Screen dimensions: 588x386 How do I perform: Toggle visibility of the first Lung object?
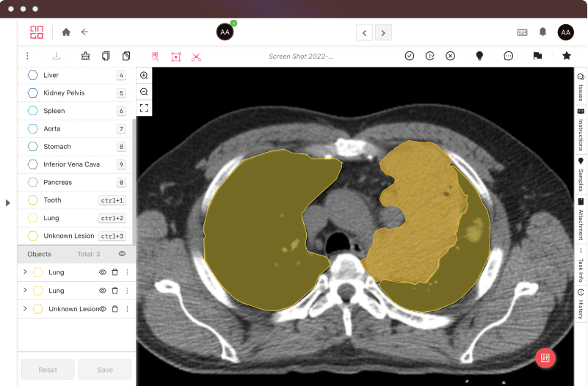coord(103,272)
